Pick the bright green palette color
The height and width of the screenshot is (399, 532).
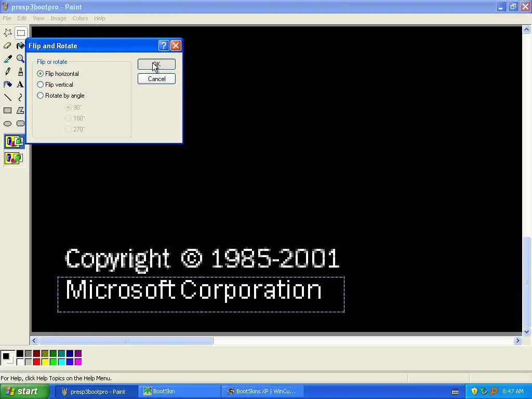point(54,362)
